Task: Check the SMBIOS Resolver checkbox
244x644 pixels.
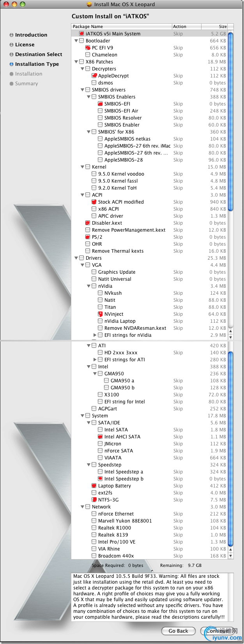Action: tap(100, 118)
